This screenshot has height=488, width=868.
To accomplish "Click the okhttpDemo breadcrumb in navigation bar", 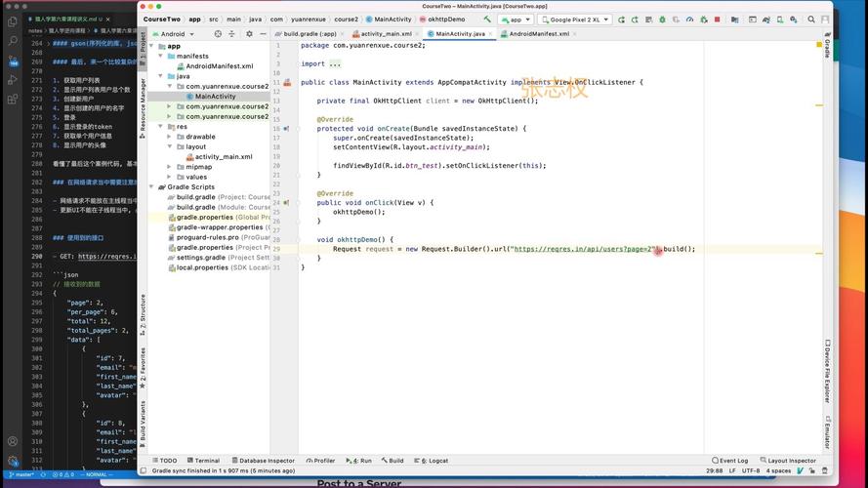I will tap(444, 20).
